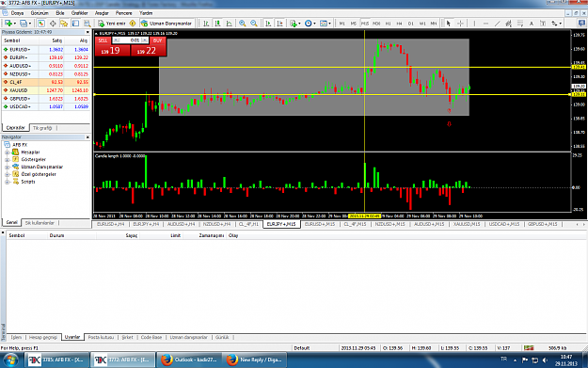Open the indicators list dropdown arrow
Viewport: 588px width, 368px height.
pyautogui.click(x=299, y=24)
